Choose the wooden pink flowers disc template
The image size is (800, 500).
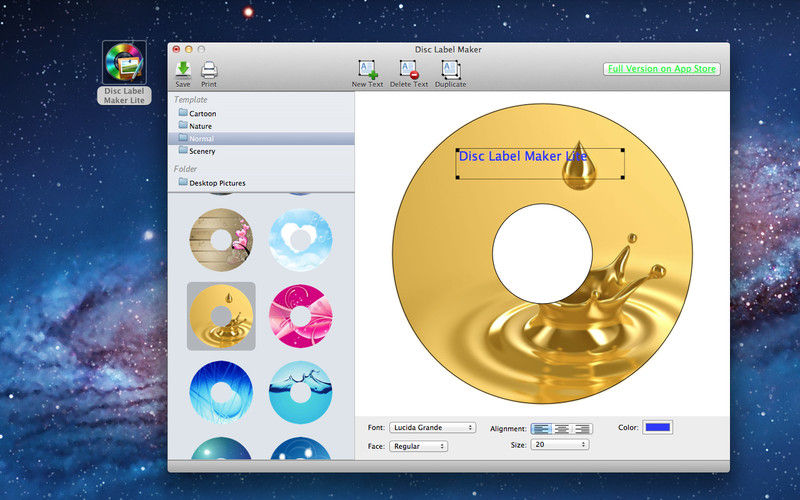point(221,240)
